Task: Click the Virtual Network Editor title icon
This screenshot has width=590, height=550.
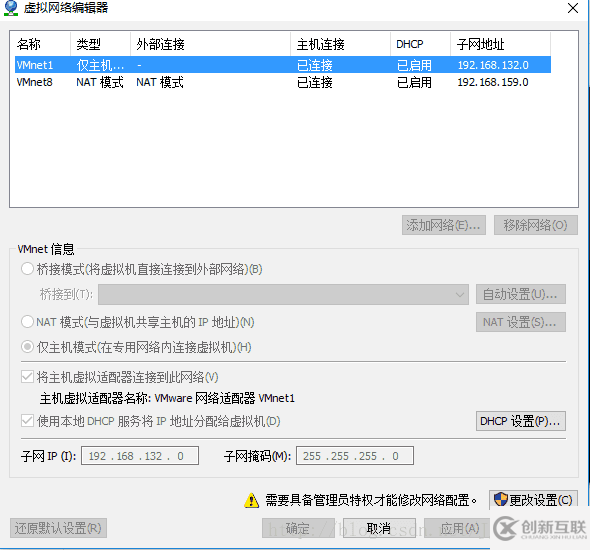Action: pos(11,8)
